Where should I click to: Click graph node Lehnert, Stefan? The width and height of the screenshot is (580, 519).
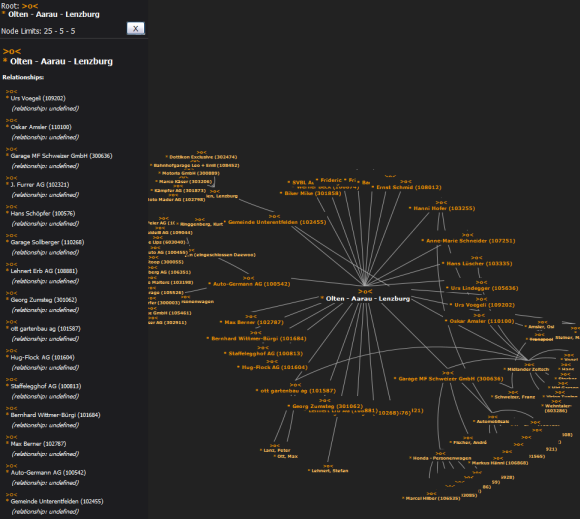click(x=330, y=471)
